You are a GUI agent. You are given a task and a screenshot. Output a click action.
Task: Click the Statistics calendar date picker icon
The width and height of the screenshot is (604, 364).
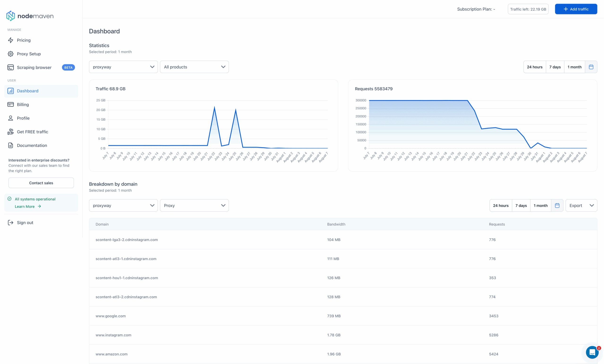click(591, 67)
